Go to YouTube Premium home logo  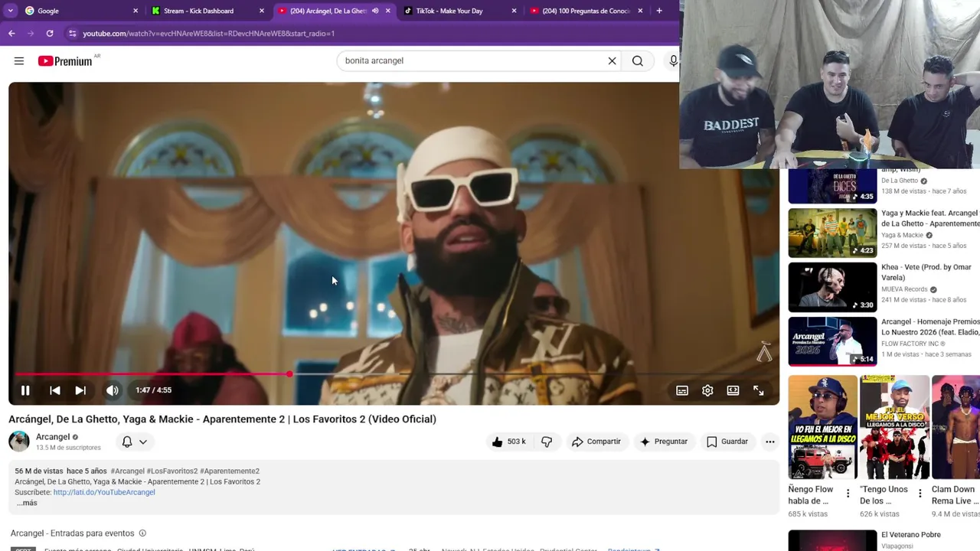(x=65, y=61)
